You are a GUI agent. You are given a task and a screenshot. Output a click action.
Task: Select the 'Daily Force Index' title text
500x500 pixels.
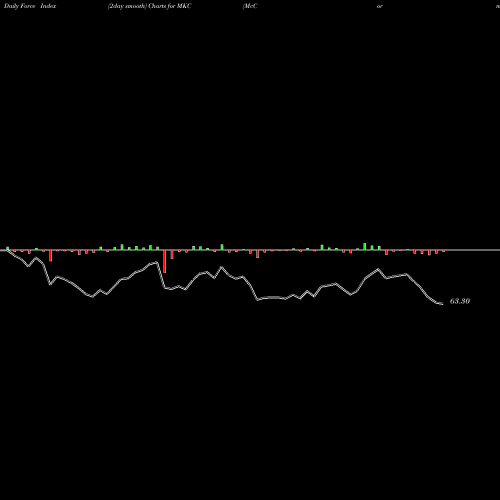[x=30, y=6]
